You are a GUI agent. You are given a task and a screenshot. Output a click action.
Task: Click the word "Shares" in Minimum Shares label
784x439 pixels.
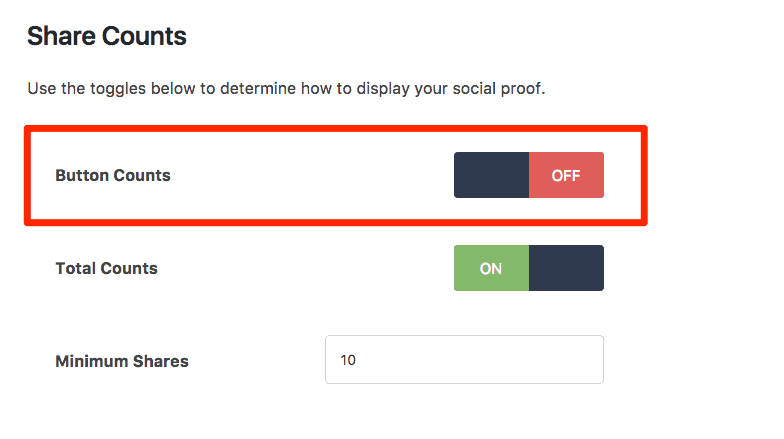coord(161,361)
